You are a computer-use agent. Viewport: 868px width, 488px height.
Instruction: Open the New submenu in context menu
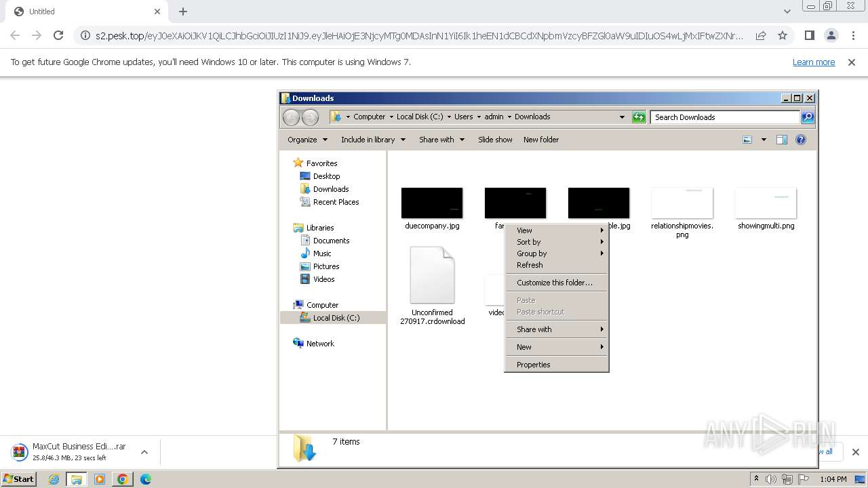(557, 347)
